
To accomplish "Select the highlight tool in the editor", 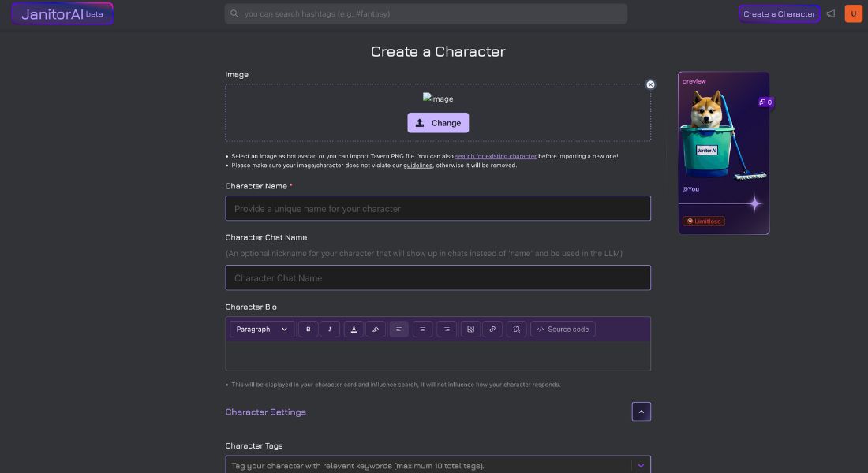I will 376,329.
